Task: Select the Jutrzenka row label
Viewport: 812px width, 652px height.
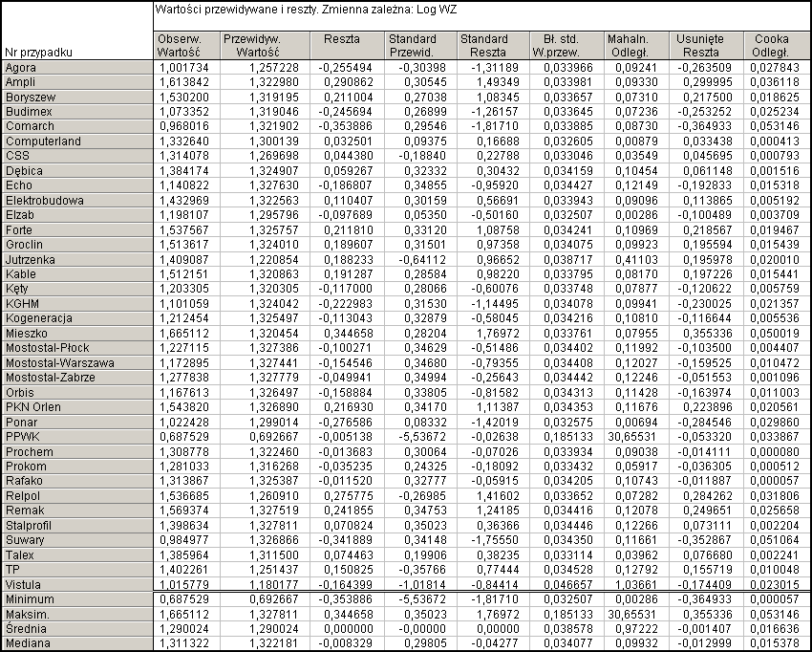Action: [77, 259]
